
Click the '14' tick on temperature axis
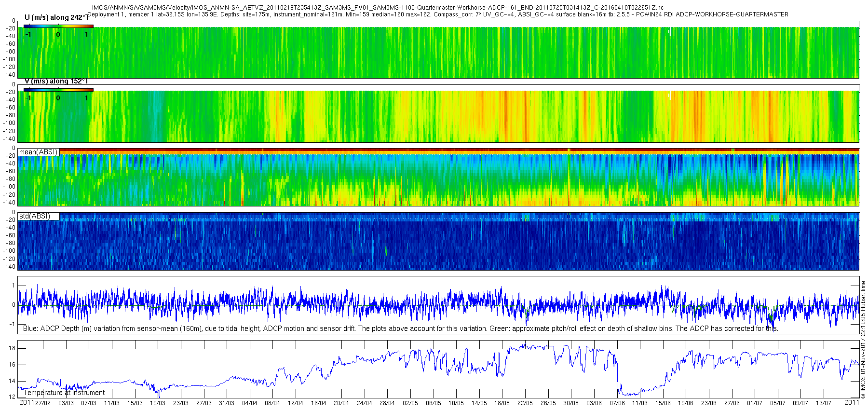[x=12, y=381]
